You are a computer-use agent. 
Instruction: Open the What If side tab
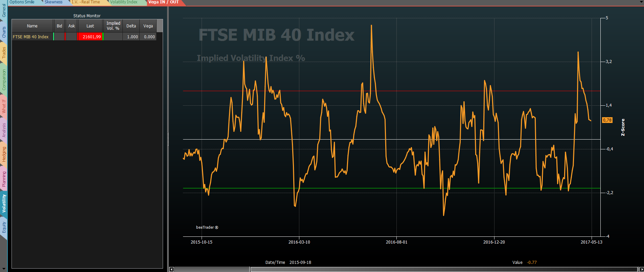pos(4,106)
